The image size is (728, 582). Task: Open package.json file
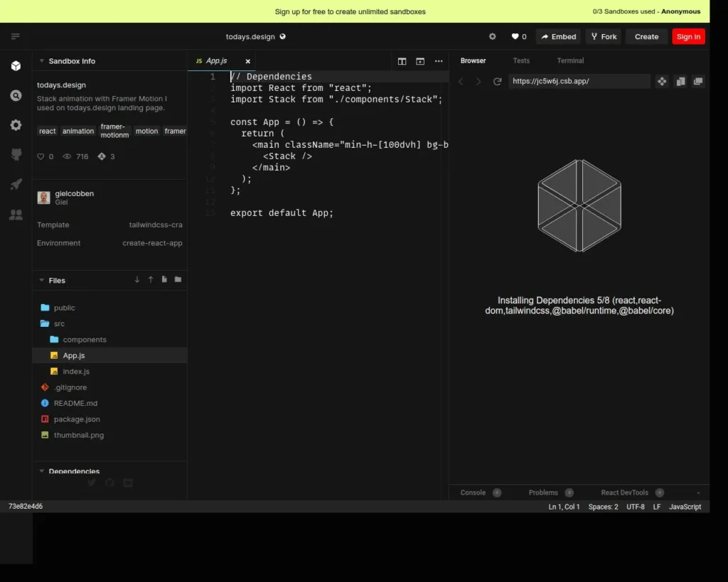pos(109,419)
